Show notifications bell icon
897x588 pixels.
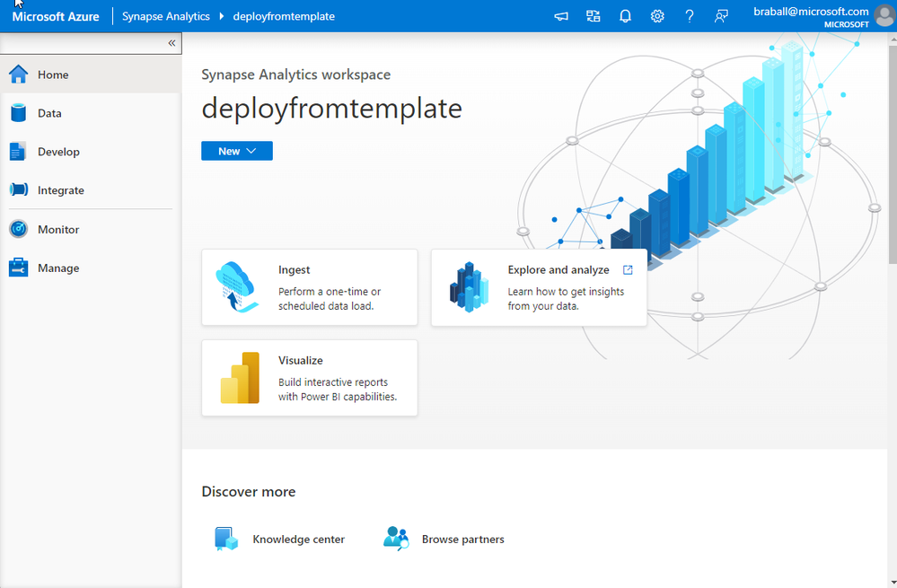pos(625,16)
